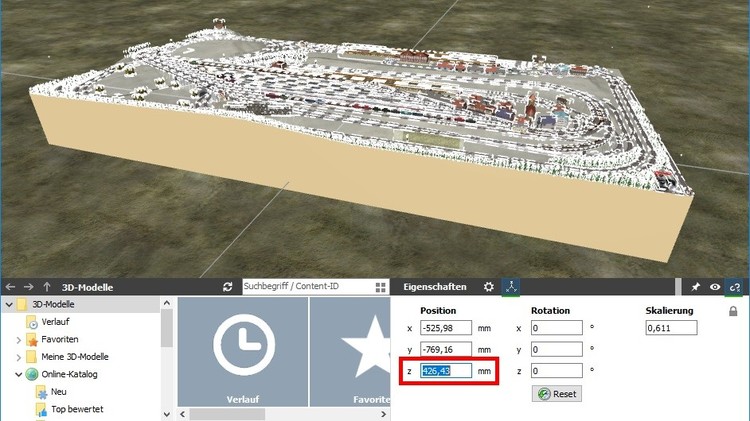Select the position/transform properties tab
The image size is (750, 421).
tap(511, 287)
